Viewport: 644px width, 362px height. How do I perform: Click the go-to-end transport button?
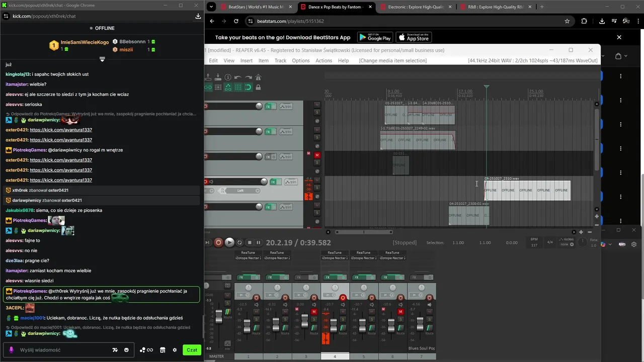(x=207, y=242)
